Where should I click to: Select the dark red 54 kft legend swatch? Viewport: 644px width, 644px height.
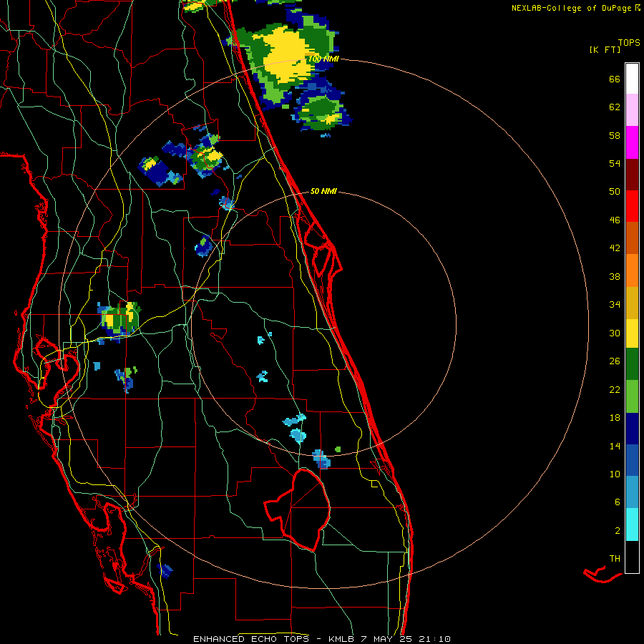click(x=632, y=174)
